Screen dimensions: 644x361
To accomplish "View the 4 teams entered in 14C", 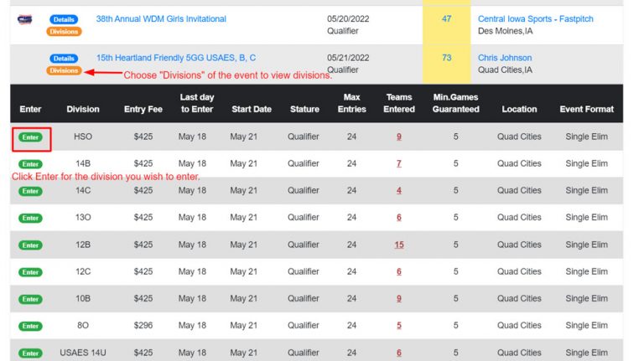I will coord(399,191).
